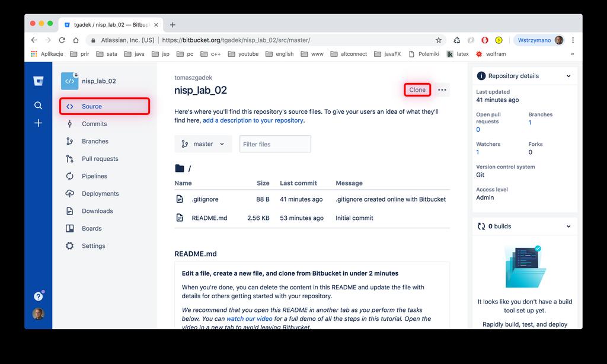Focus the Filter files input field
Screen dimensions: 607x364
tap(275, 144)
